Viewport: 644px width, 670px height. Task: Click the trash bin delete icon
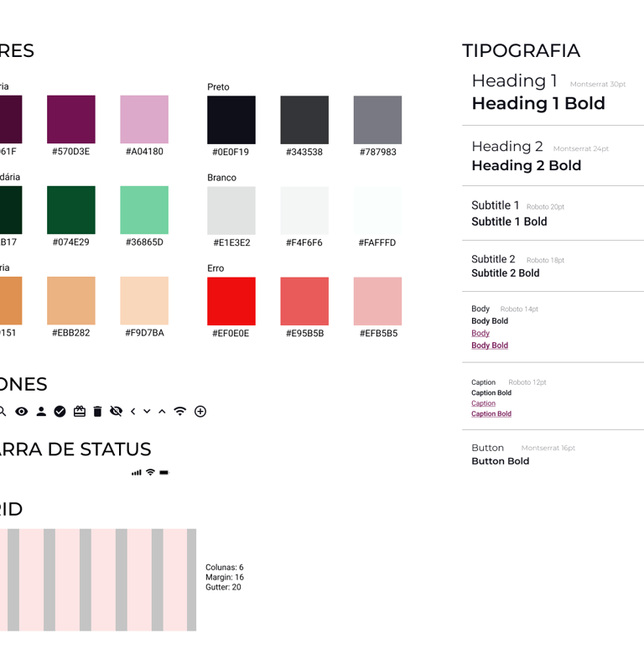pos(98,411)
